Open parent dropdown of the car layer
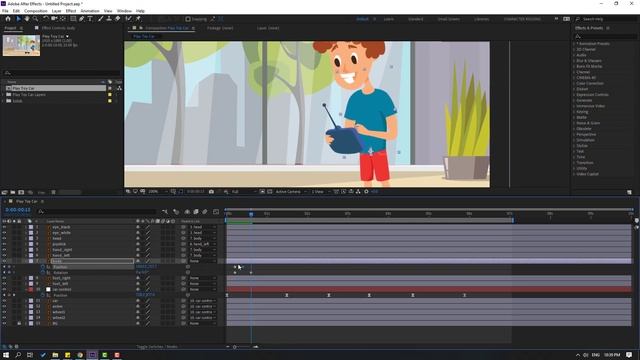The width and height of the screenshot is (640, 360). pyautogui.click(x=202, y=301)
